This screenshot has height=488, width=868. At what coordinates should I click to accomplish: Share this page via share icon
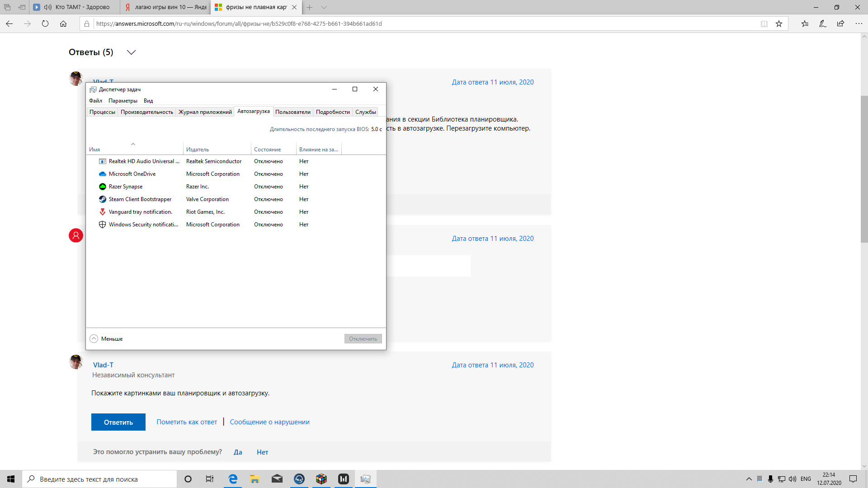tap(840, 24)
